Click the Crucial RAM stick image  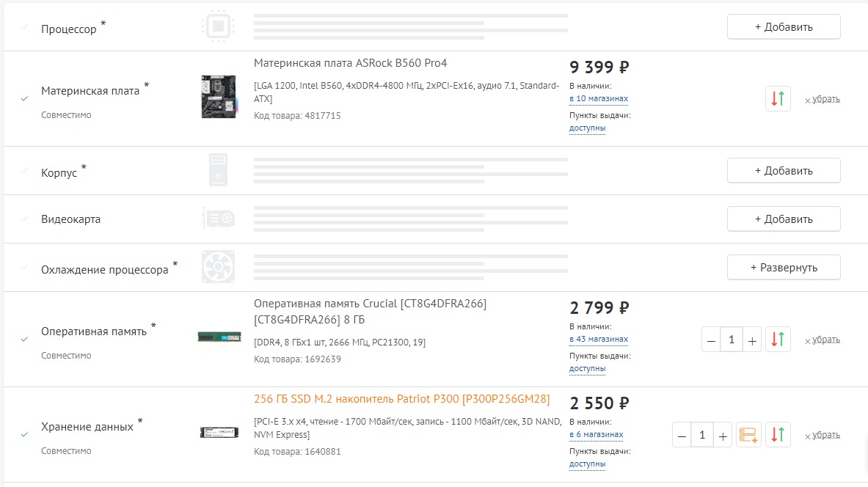click(x=219, y=337)
